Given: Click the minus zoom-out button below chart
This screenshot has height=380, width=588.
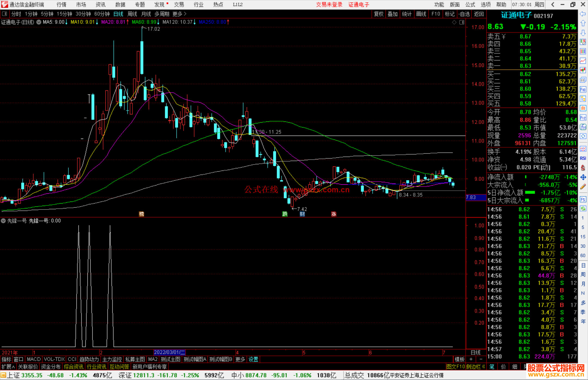Looking at the screenshot, I should [481, 359].
